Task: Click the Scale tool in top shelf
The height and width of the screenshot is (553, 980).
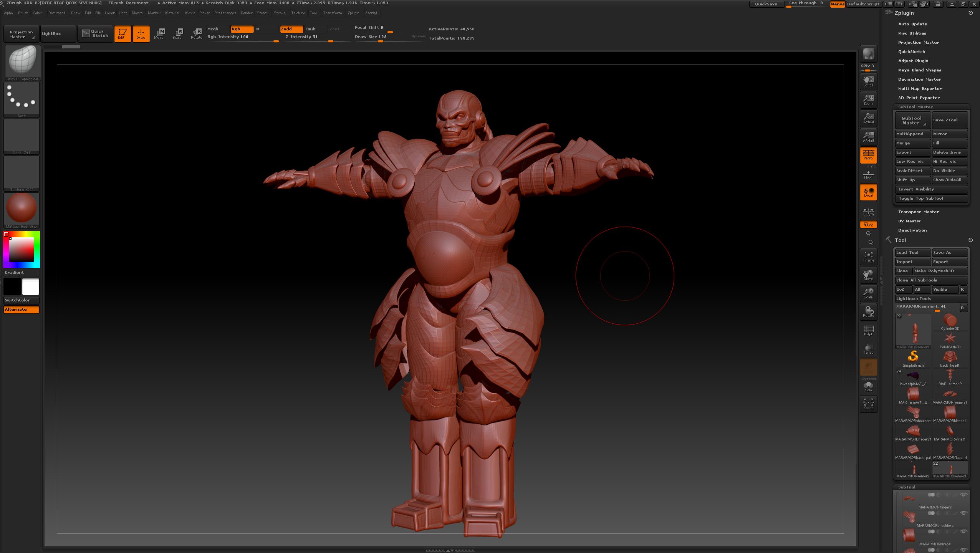Action: coord(177,33)
